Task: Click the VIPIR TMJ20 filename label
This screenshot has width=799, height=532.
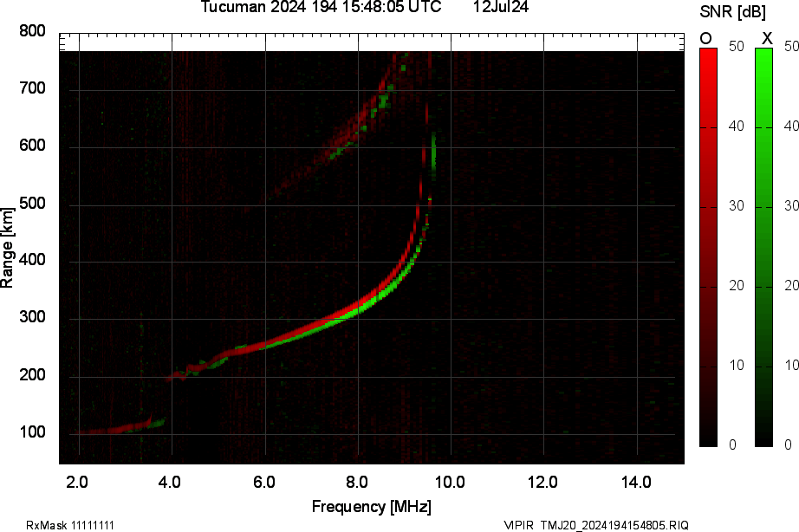Action: 596,525
